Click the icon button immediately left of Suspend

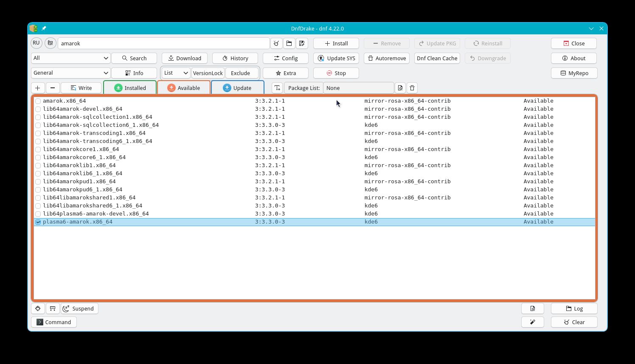[53, 308]
